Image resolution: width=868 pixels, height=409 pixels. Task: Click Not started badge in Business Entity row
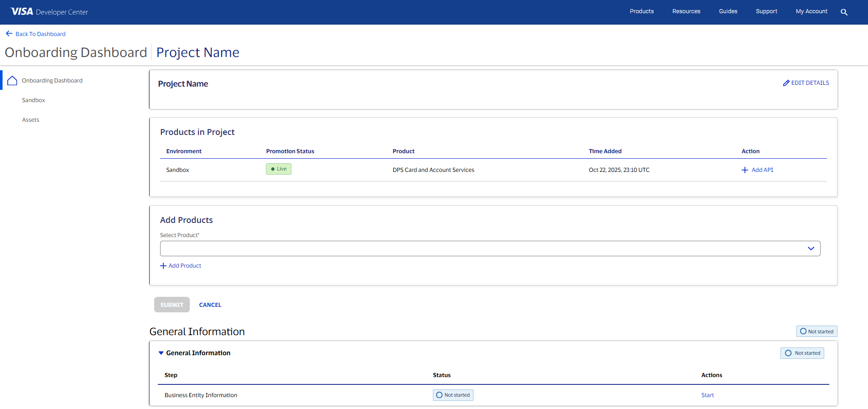[452, 395]
